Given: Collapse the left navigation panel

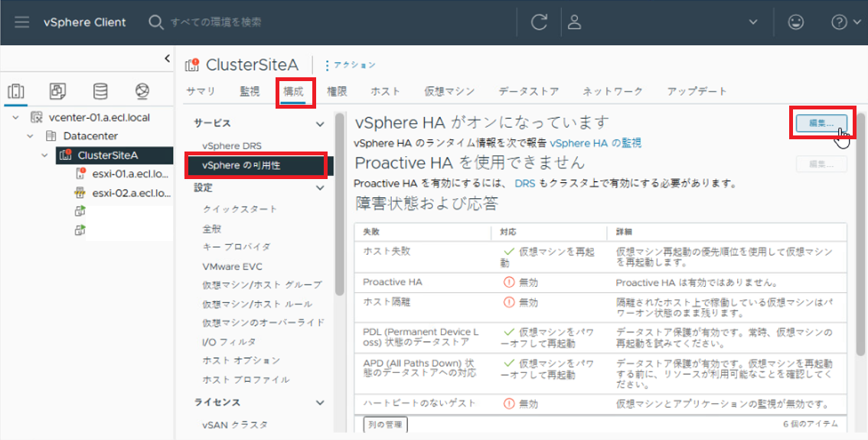Looking at the screenshot, I should click(167, 59).
